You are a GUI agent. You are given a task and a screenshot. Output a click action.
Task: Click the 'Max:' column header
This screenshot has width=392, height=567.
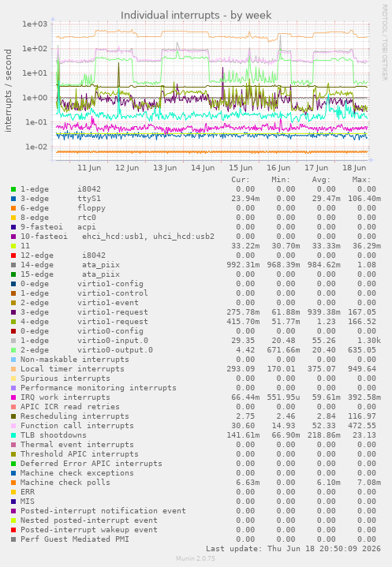coord(361,180)
